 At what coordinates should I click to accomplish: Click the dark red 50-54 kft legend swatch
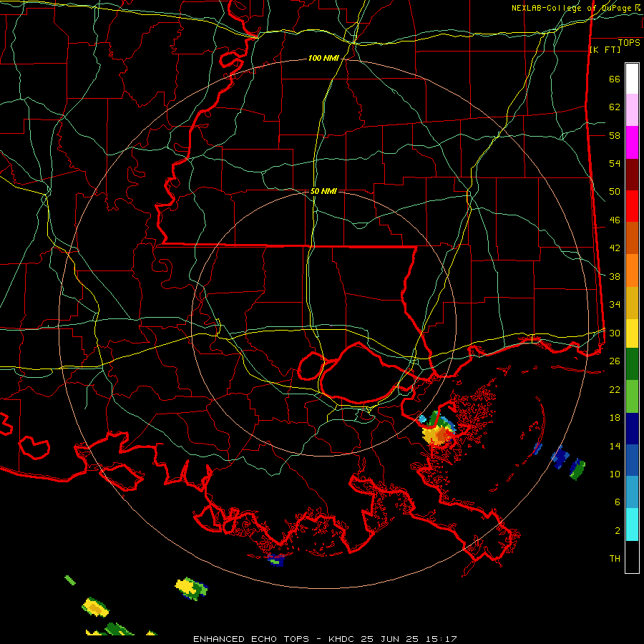(x=632, y=175)
